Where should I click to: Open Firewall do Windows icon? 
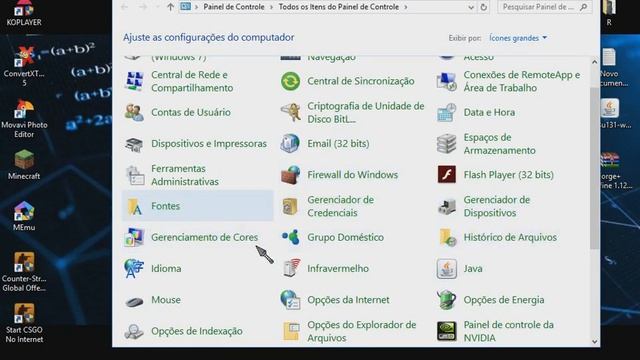point(291,175)
